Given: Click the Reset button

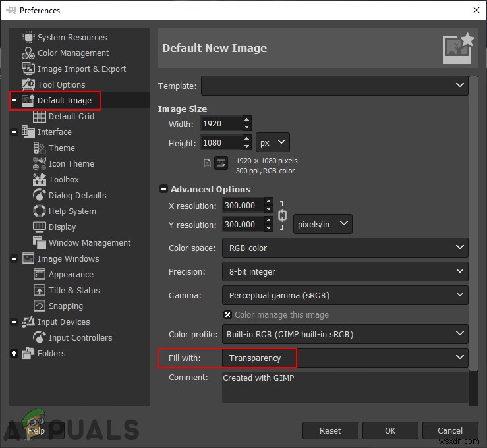Looking at the screenshot, I should [330, 430].
